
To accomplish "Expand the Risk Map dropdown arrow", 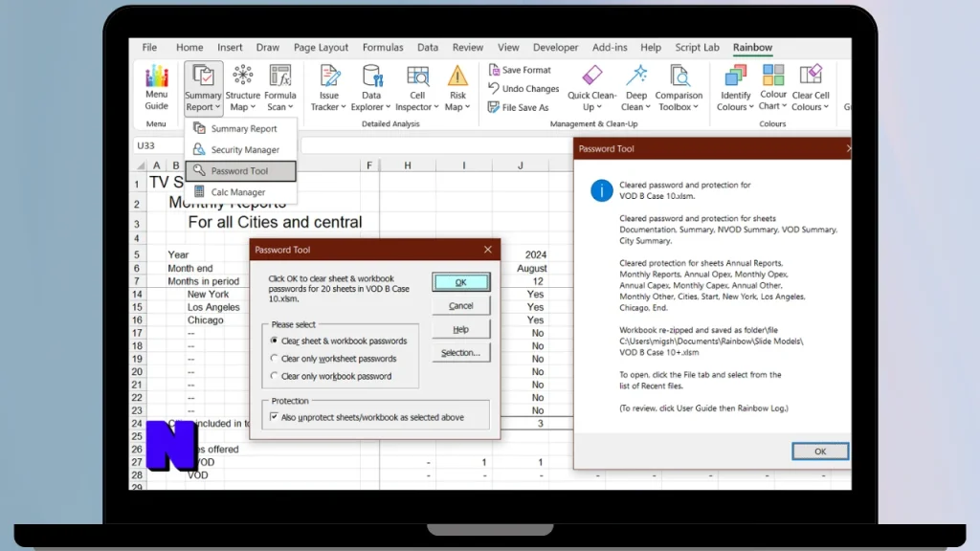I will pyautogui.click(x=467, y=107).
